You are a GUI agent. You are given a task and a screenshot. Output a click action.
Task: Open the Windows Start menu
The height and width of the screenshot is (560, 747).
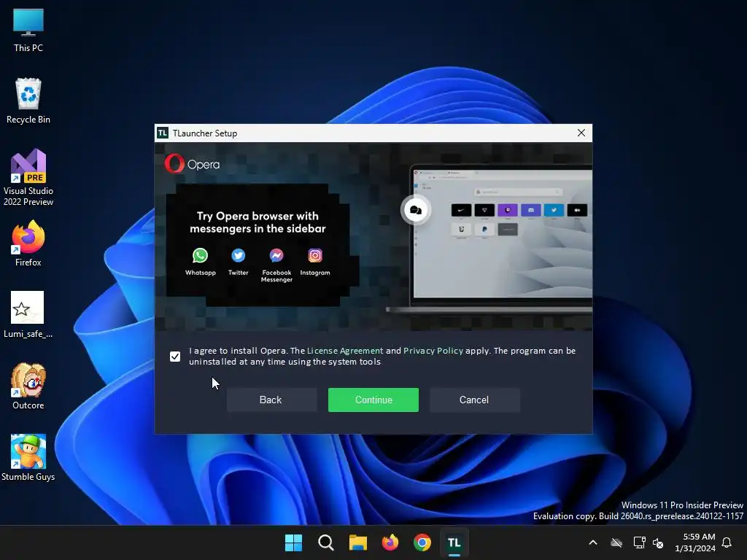293,542
